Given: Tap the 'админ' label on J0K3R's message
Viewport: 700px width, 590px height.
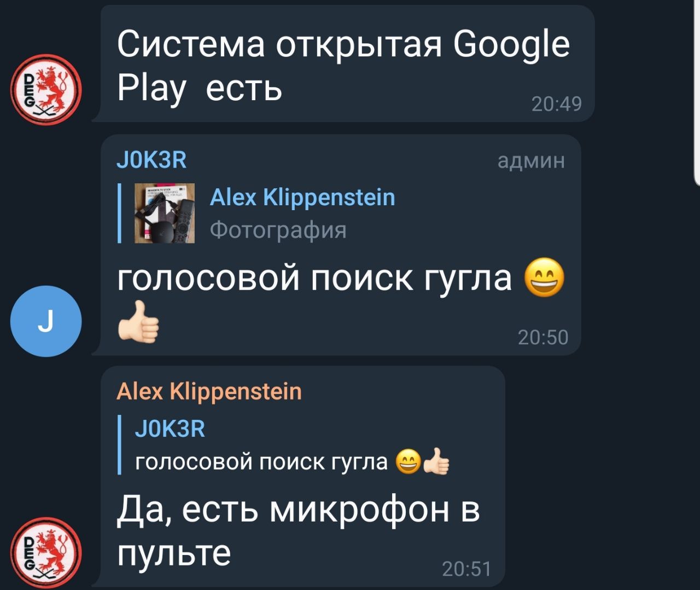Looking at the screenshot, I should point(531,161).
